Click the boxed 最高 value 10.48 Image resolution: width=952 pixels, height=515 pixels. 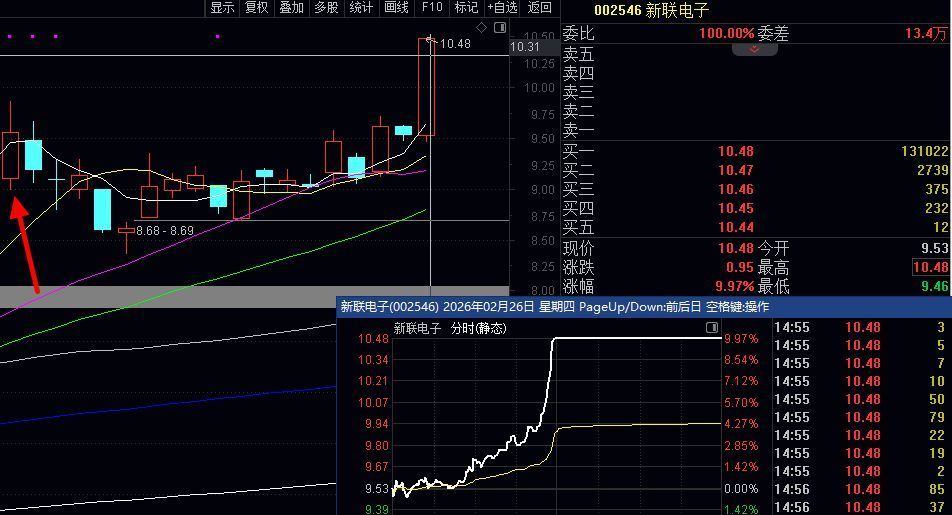pos(930,267)
